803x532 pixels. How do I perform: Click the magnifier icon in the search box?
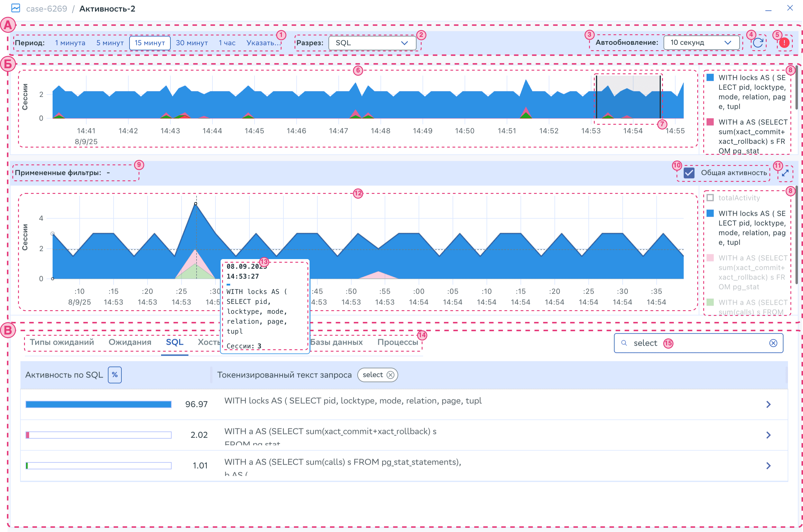[x=624, y=343]
